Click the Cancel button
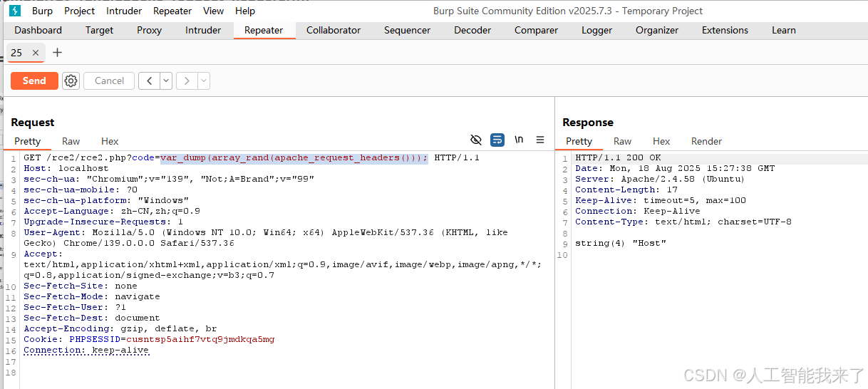 tap(109, 81)
